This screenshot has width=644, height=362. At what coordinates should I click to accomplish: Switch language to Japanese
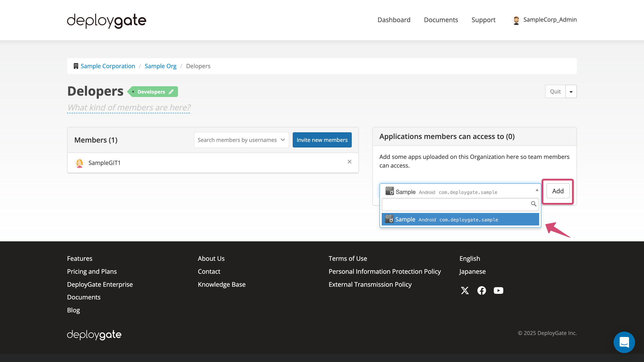tap(472, 271)
